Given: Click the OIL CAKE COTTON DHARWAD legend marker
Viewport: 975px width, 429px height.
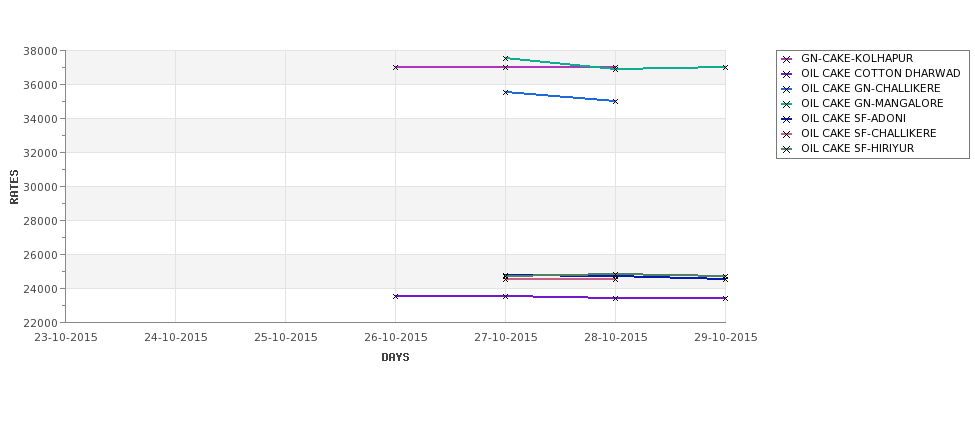Looking at the screenshot, I should click(x=787, y=74).
